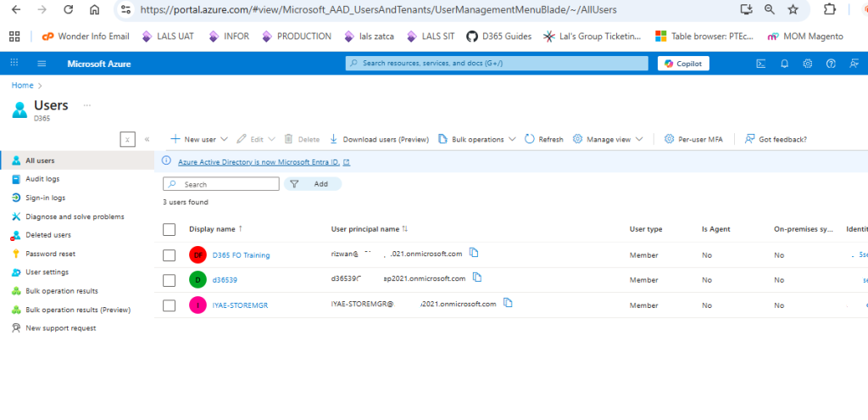The image size is (868, 420).
Task: Go to Deleted users in the sidebar
Action: (x=47, y=235)
